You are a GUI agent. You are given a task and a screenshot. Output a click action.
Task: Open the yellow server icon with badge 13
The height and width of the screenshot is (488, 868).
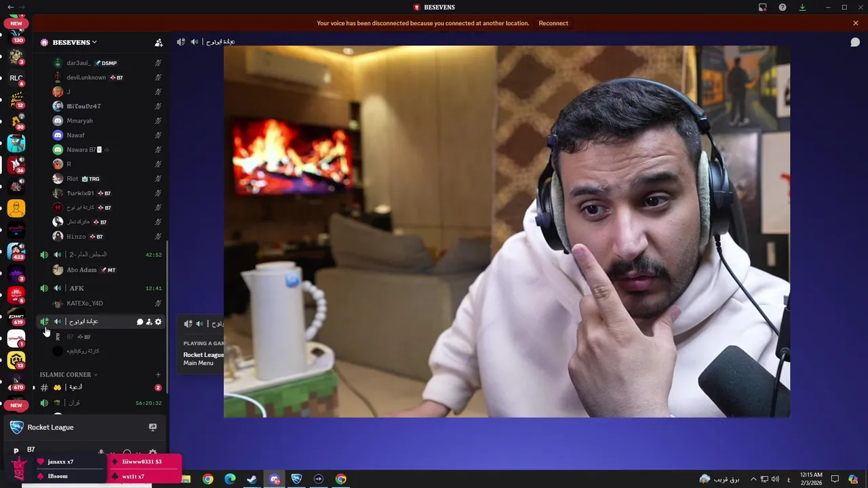16,359
